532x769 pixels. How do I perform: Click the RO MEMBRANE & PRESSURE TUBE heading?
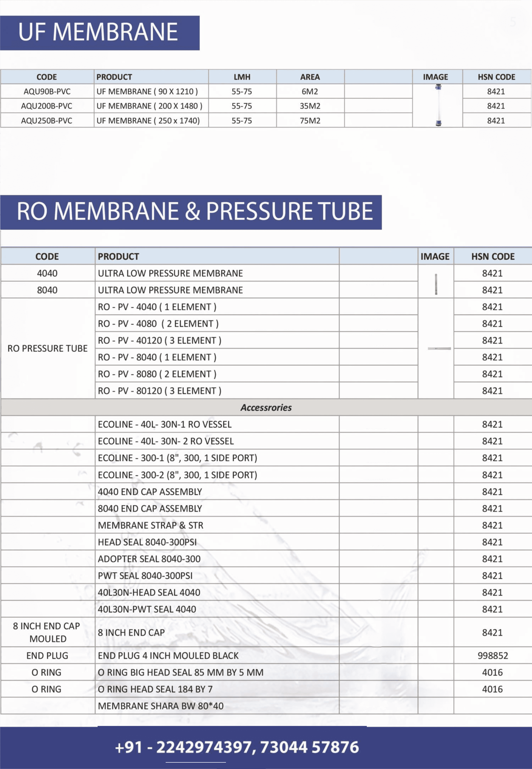tap(195, 211)
